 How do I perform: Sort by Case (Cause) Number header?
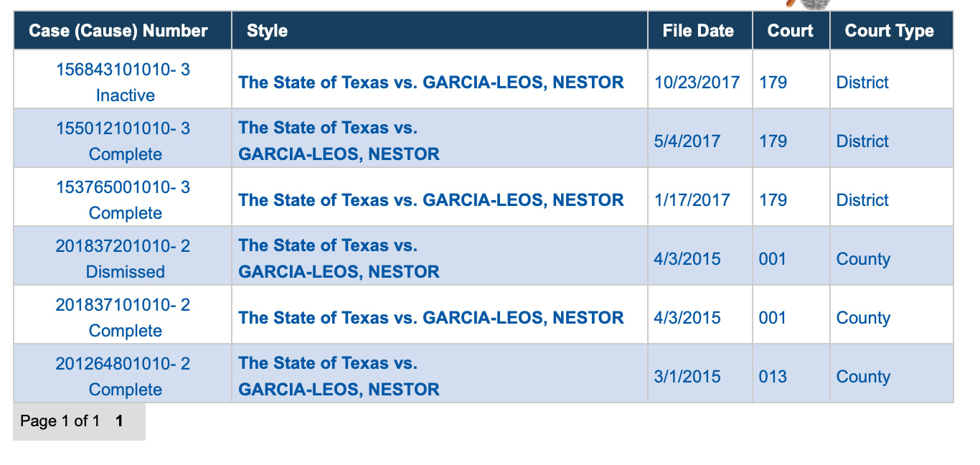(118, 31)
